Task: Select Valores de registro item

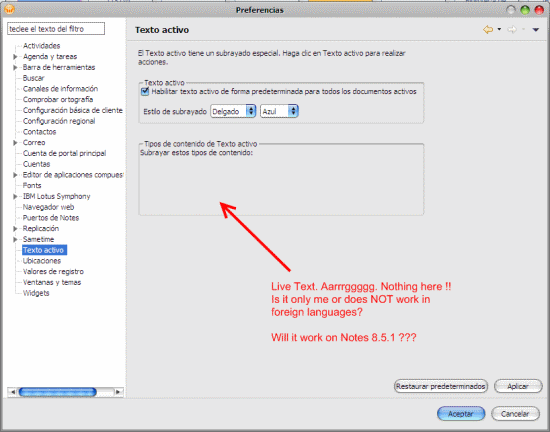Action: (x=53, y=271)
